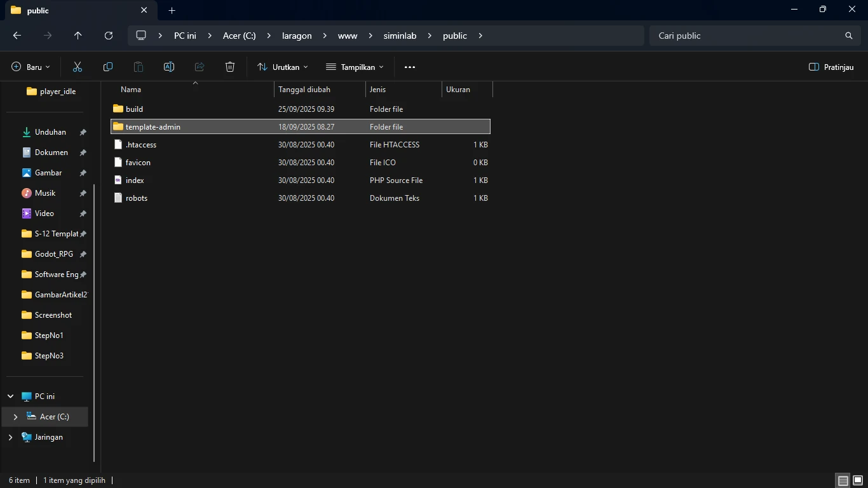
Task: Click the Cut scissors icon
Action: point(78,67)
